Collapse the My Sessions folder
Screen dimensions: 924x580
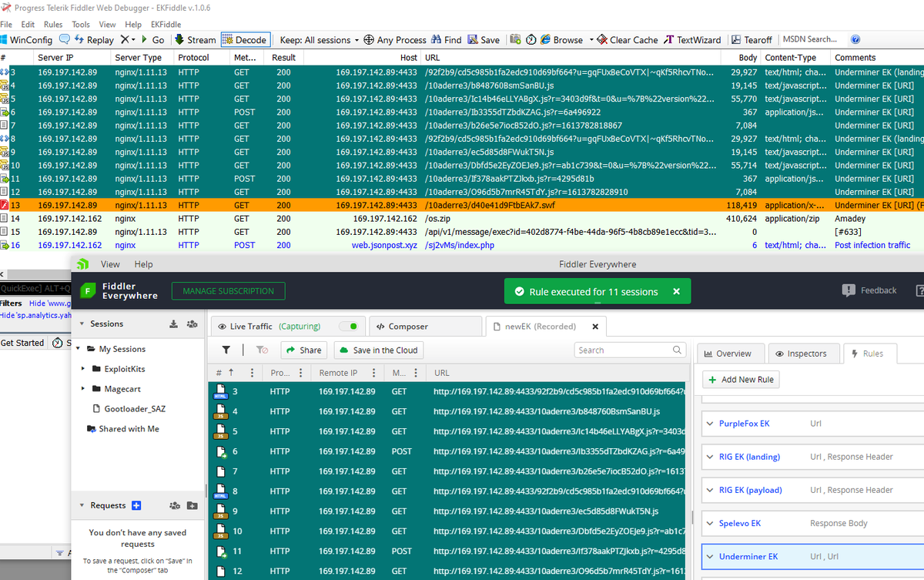[x=79, y=349]
